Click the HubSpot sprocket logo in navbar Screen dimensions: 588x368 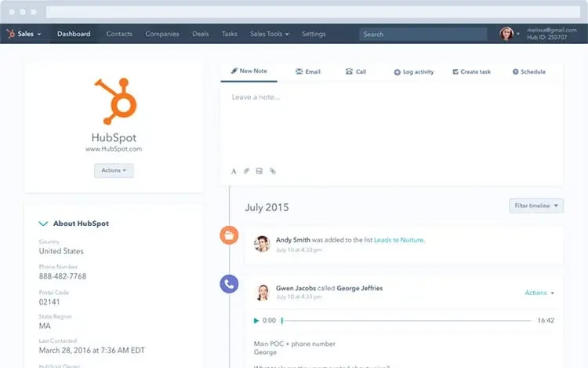10,34
